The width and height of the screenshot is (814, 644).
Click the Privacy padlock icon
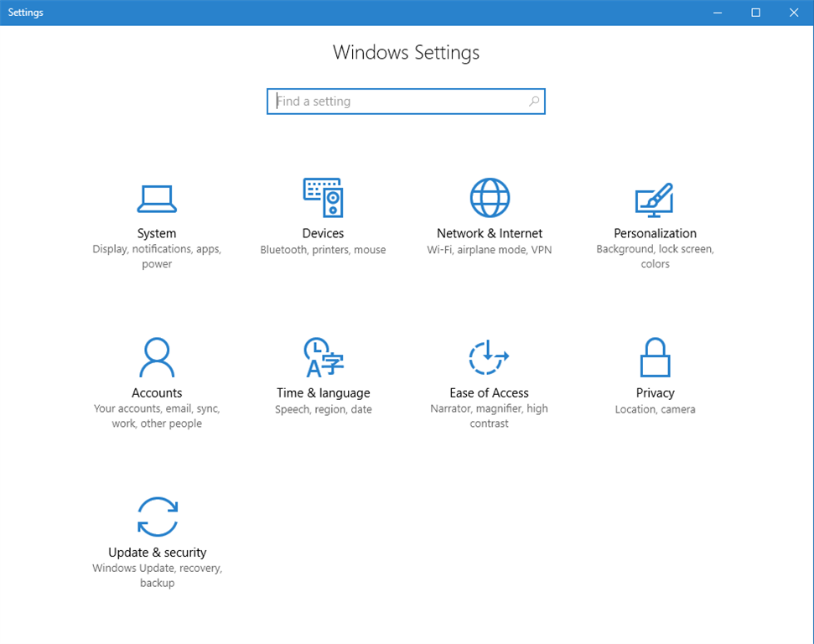coord(655,358)
